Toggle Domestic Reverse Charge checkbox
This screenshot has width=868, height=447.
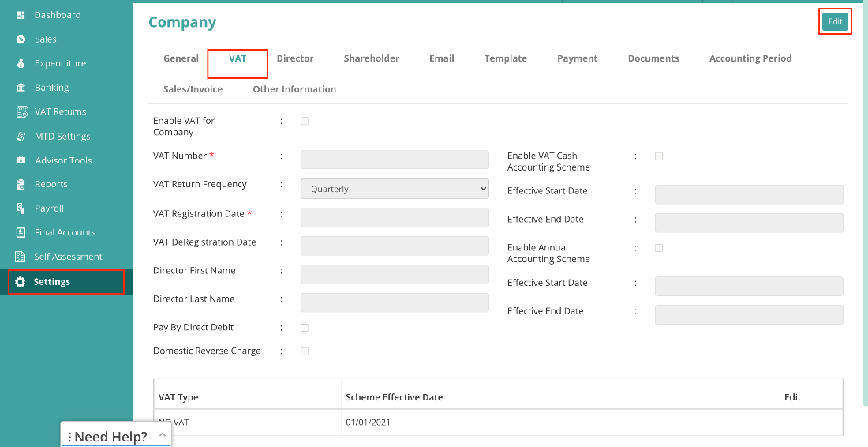tap(305, 351)
